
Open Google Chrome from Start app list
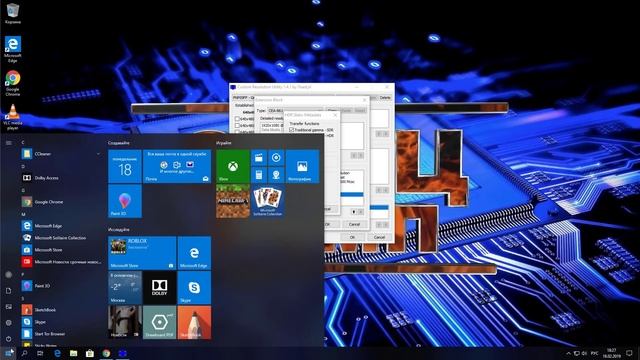click(x=61, y=202)
